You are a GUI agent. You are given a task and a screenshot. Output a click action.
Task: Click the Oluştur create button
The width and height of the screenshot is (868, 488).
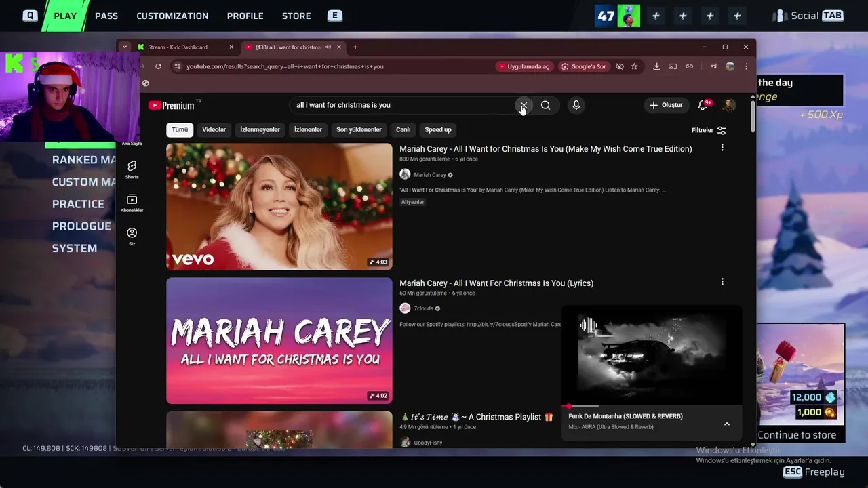click(x=665, y=105)
